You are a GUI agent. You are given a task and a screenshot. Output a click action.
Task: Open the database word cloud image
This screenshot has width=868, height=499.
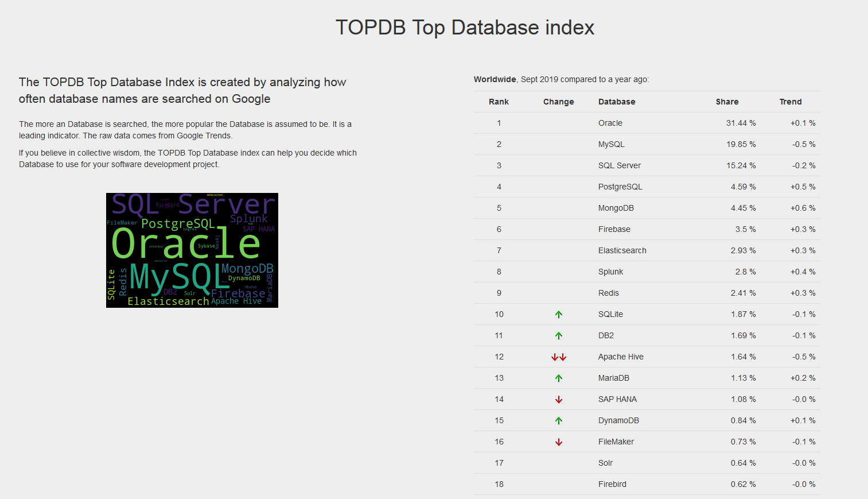(x=192, y=250)
